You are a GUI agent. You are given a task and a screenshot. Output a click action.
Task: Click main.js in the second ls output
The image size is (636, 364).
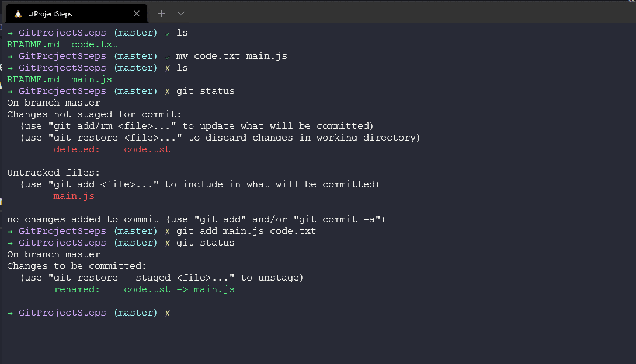click(x=91, y=79)
